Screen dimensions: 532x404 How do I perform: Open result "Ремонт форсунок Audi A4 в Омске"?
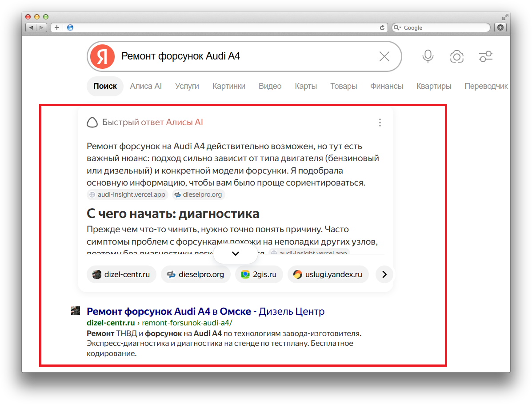tap(206, 311)
